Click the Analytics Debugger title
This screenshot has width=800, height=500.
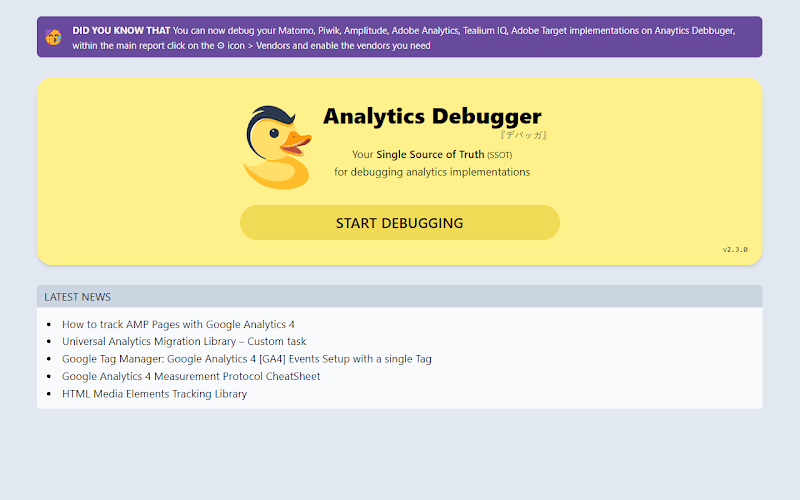pos(432,116)
